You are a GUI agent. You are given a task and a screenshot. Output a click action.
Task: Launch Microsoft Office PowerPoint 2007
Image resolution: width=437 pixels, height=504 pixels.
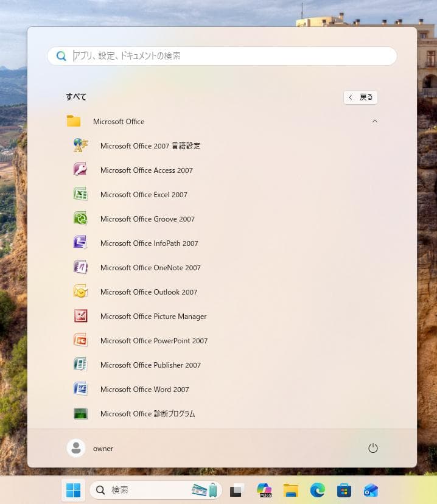tap(154, 341)
